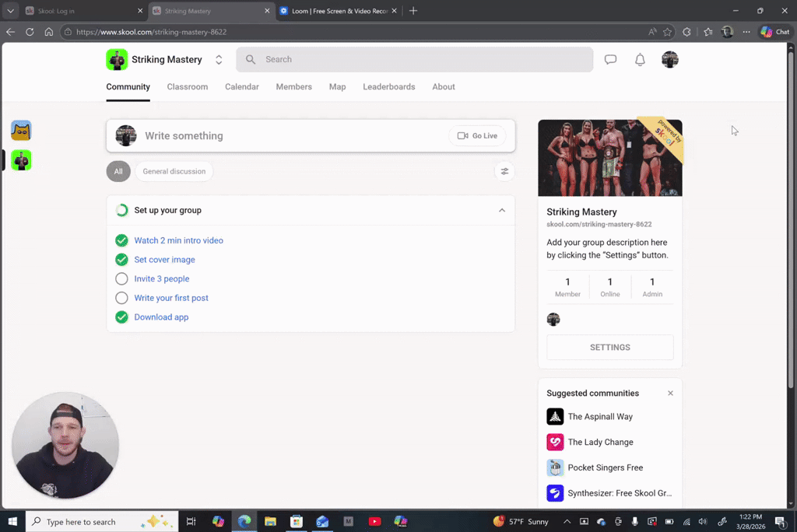Open The Lady Change community icon

click(x=554, y=442)
